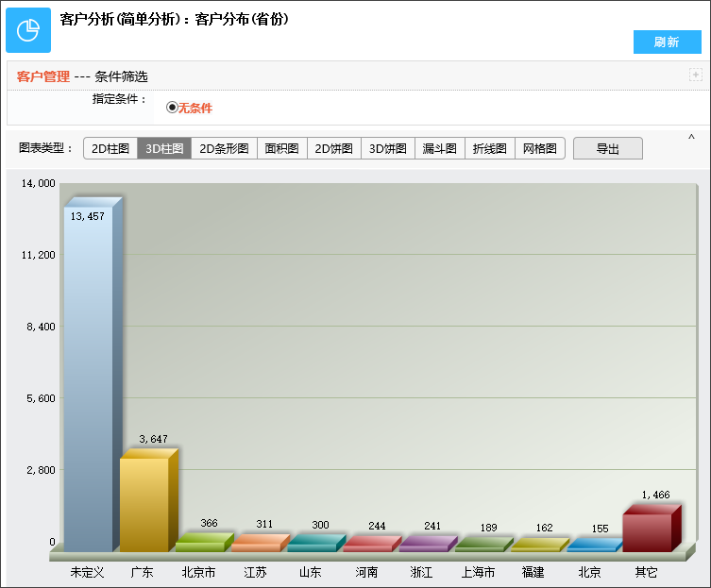This screenshot has width=711, height=588.
Task: Click the green 北京市 bar
Action: 199,546
